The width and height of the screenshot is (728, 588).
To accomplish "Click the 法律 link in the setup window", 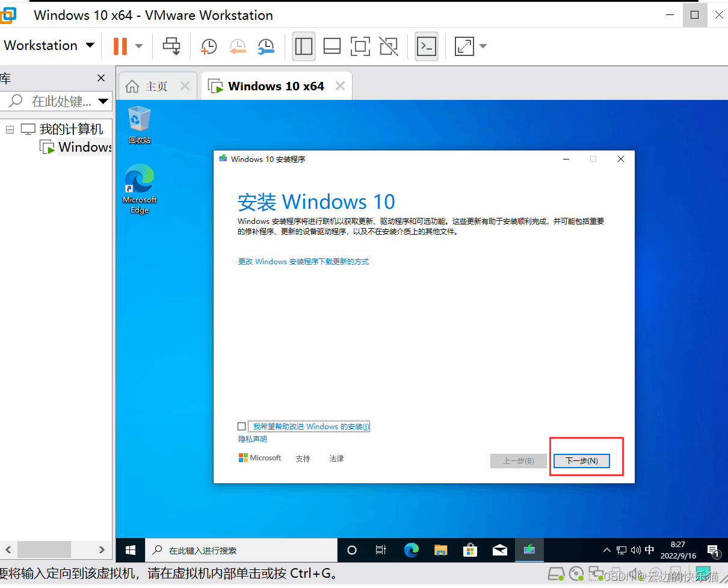I will click(x=337, y=459).
